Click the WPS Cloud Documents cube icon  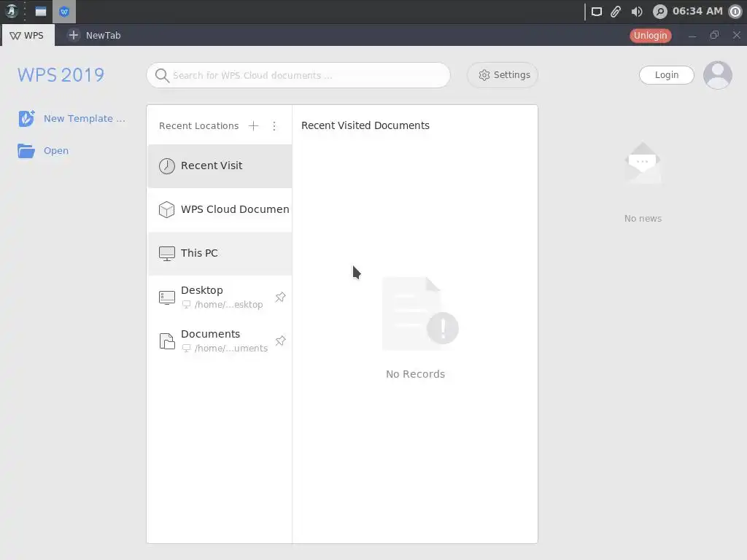(167, 209)
